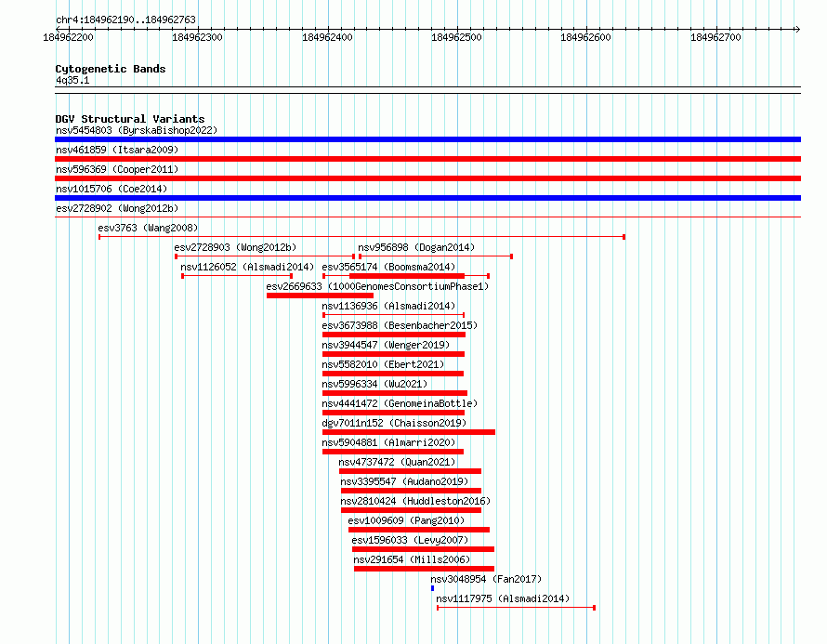Click nsv1126052 (Alsmadi2014) label
The height and width of the screenshot is (644, 827).
coord(247,267)
